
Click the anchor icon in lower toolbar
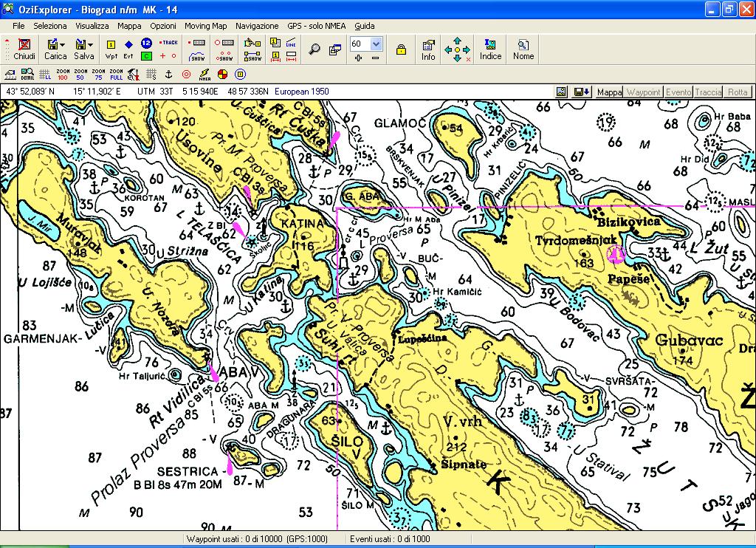coord(168,75)
